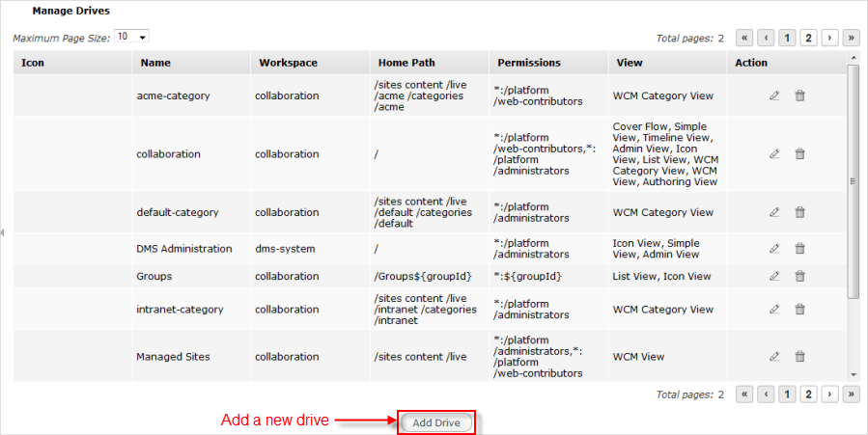This screenshot has height=435, width=868.
Task: Click 'Icon View, Simple View, Admin View' cell
Action: pyautogui.click(x=667, y=249)
